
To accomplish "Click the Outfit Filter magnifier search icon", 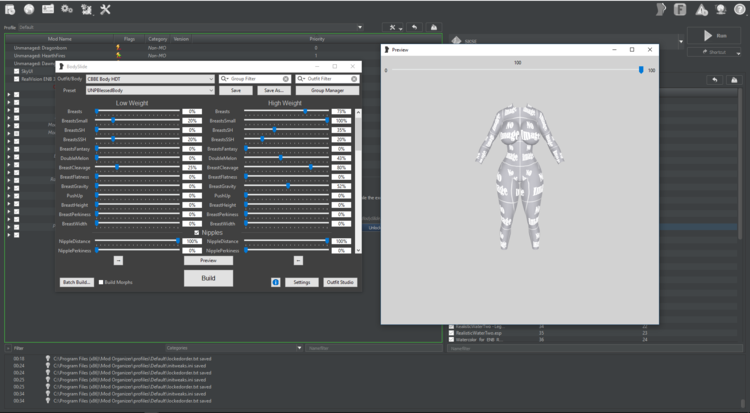I will click(x=301, y=79).
